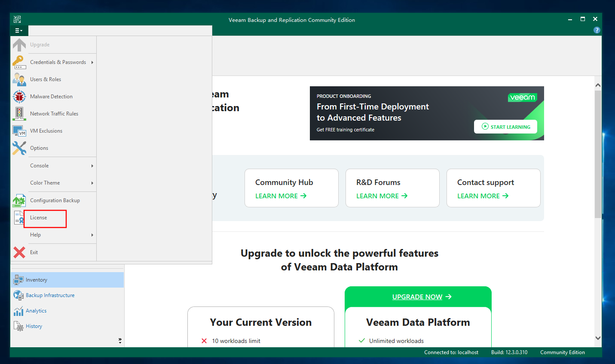The height and width of the screenshot is (364, 615).
Task: Click the Veeam application icon in the title bar
Action: point(17,19)
